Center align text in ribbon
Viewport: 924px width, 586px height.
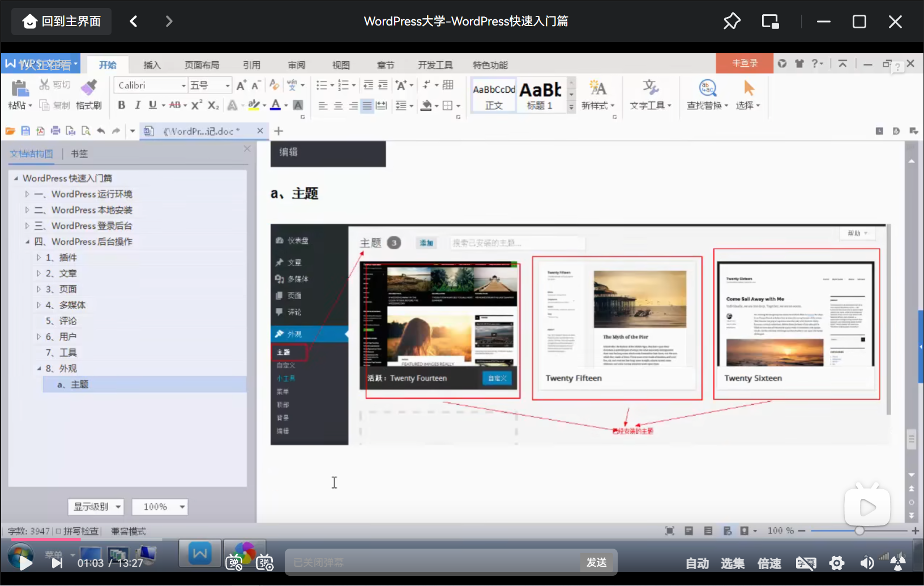[338, 106]
